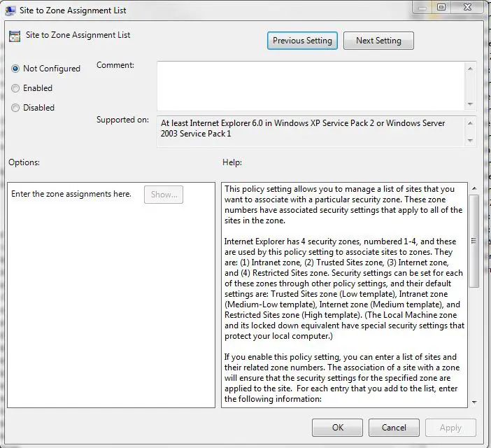
Task: Click the 'Supported on:' label
Action: tap(122, 120)
